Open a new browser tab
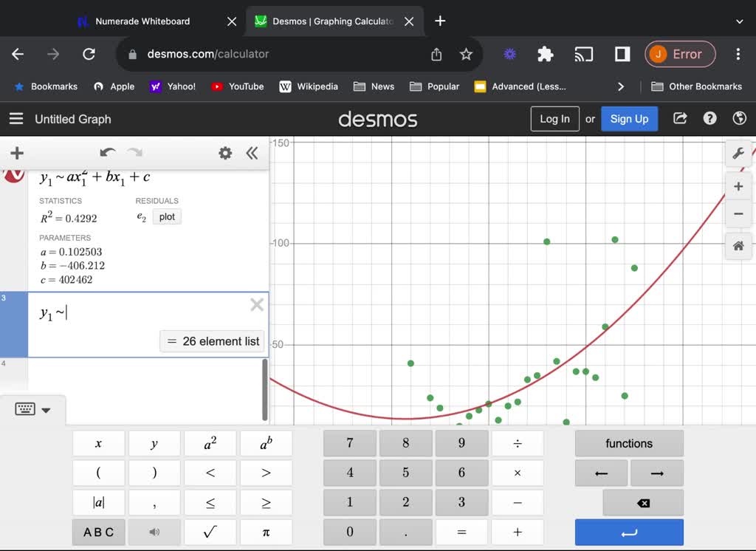 440,21
